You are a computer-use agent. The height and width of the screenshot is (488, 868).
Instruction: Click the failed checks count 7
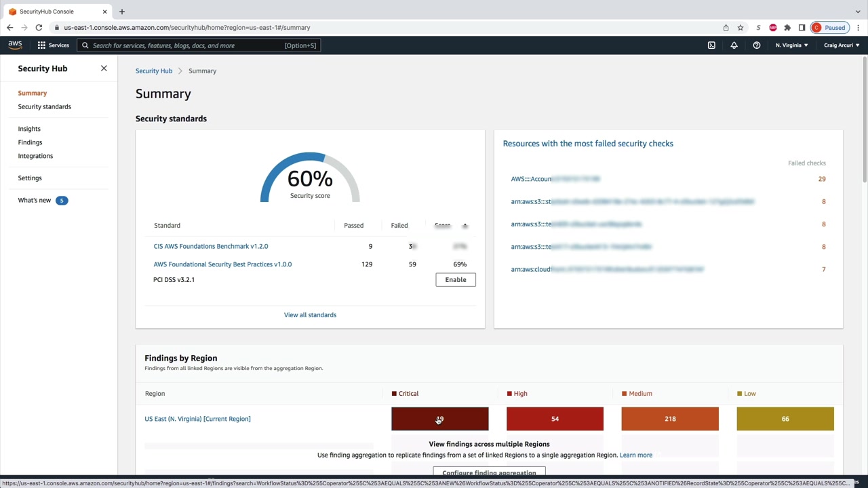824,270
